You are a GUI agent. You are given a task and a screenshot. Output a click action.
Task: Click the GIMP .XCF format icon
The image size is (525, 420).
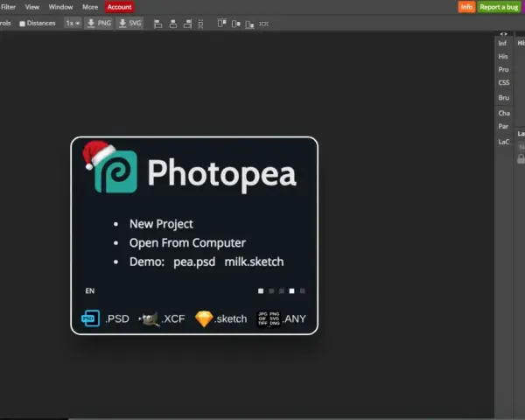pos(149,318)
